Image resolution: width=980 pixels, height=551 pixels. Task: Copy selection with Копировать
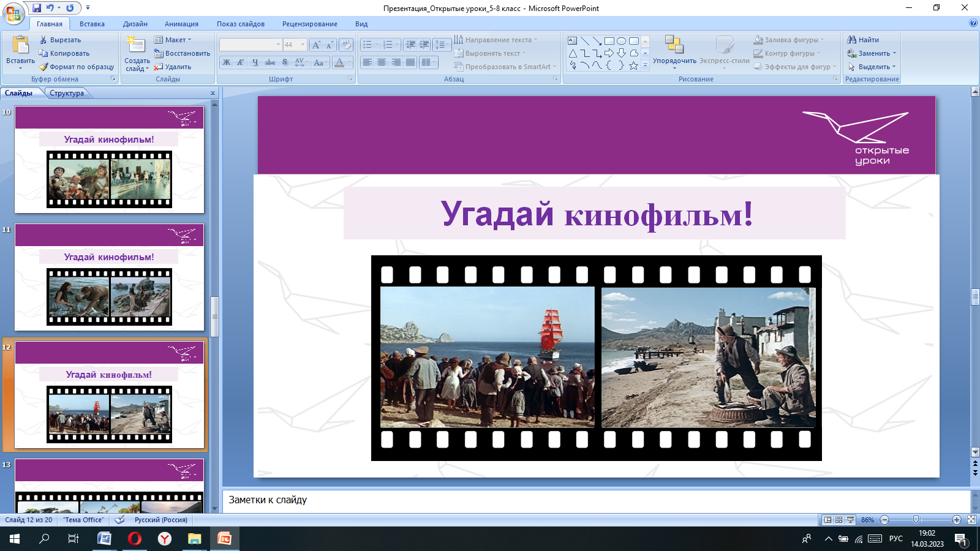(64, 53)
